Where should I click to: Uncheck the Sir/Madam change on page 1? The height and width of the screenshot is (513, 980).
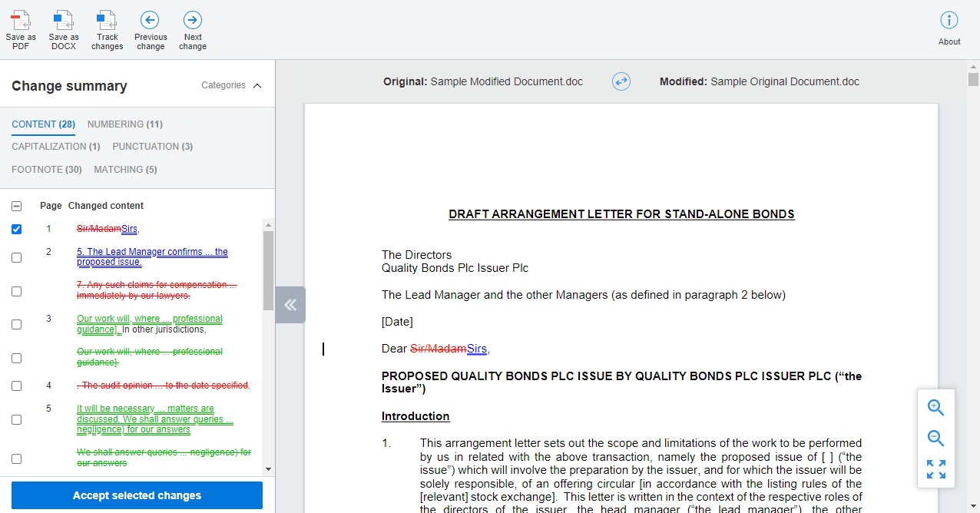pyautogui.click(x=16, y=228)
